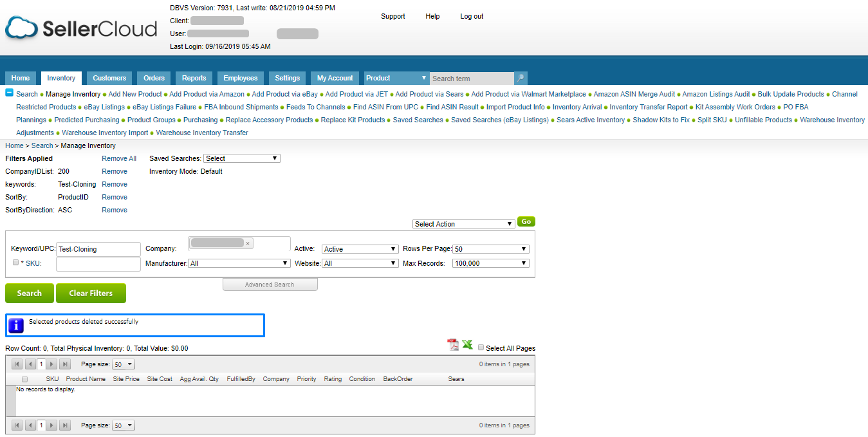Image resolution: width=868 pixels, height=437 pixels.
Task: Go to previous page in top pager
Action: point(30,364)
